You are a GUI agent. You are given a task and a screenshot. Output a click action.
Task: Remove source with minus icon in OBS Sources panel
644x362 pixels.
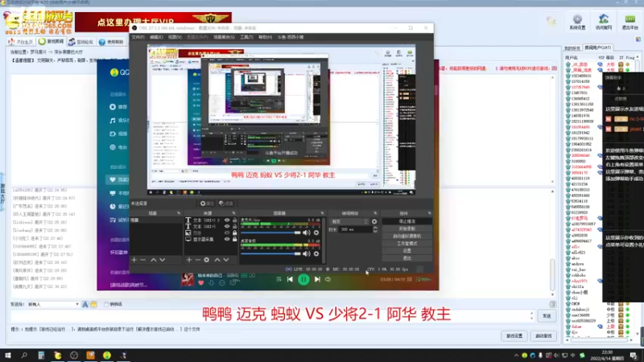pyautogui.click(x=197, y=260)
